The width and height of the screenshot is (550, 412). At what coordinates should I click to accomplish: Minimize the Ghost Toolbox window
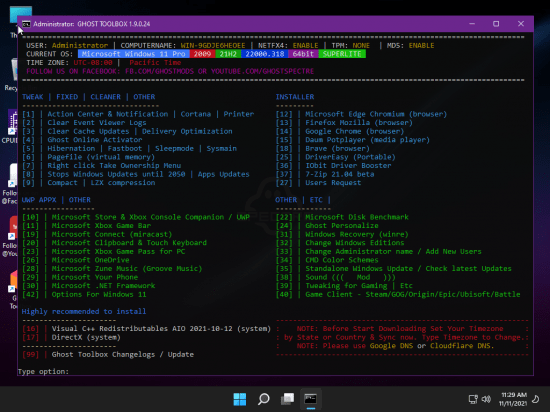(472, 24)
